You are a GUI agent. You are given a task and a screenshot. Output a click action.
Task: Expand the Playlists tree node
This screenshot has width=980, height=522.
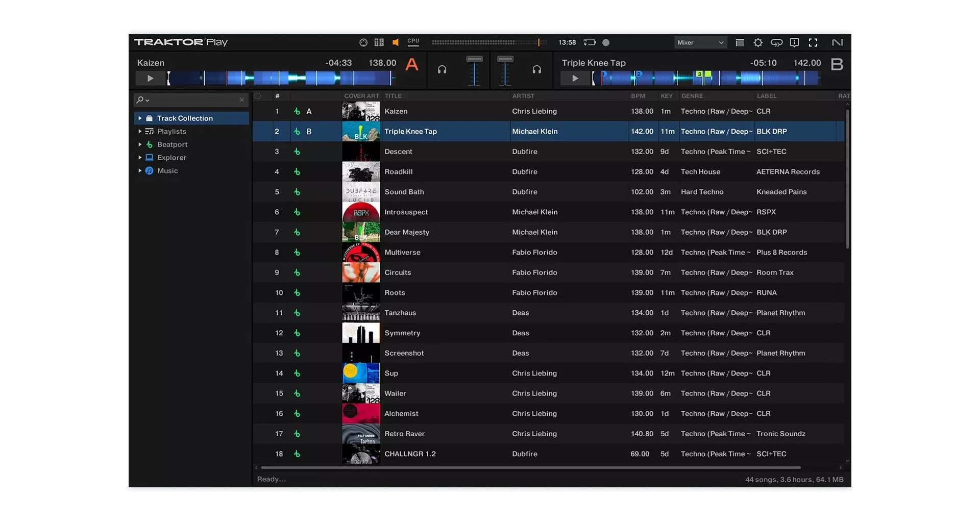click(140, 132)
